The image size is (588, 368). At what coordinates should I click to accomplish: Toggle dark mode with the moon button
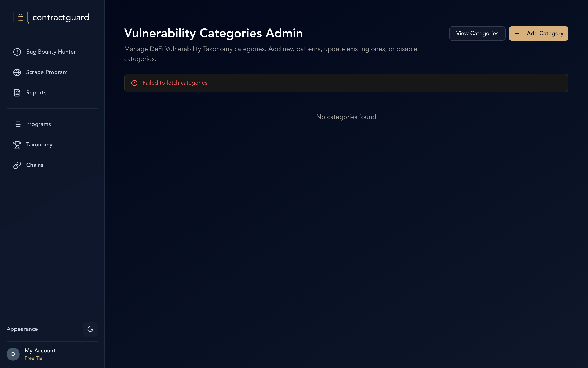[x=90, y=329]
